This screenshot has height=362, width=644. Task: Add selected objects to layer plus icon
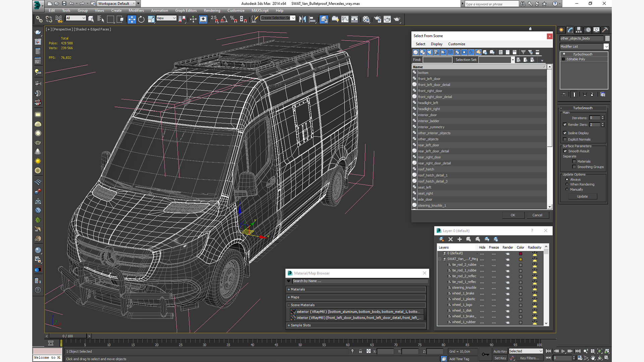coord(460,239)
